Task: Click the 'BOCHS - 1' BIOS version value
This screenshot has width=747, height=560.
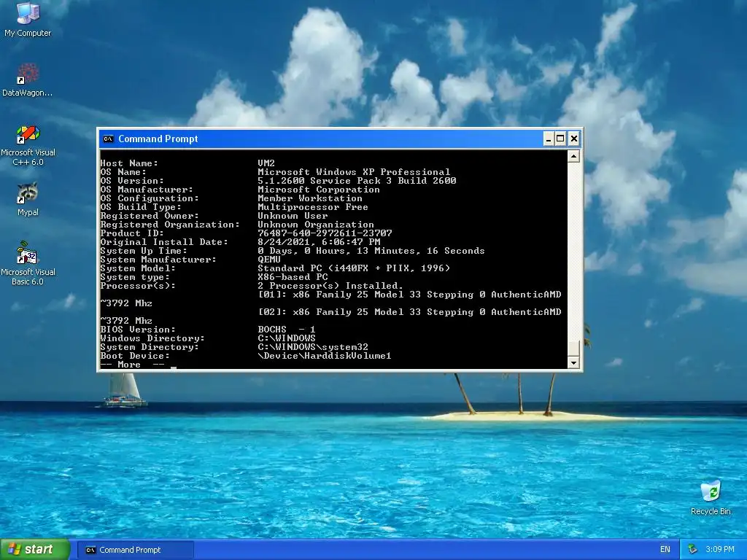Action: [x=286, y=330]
